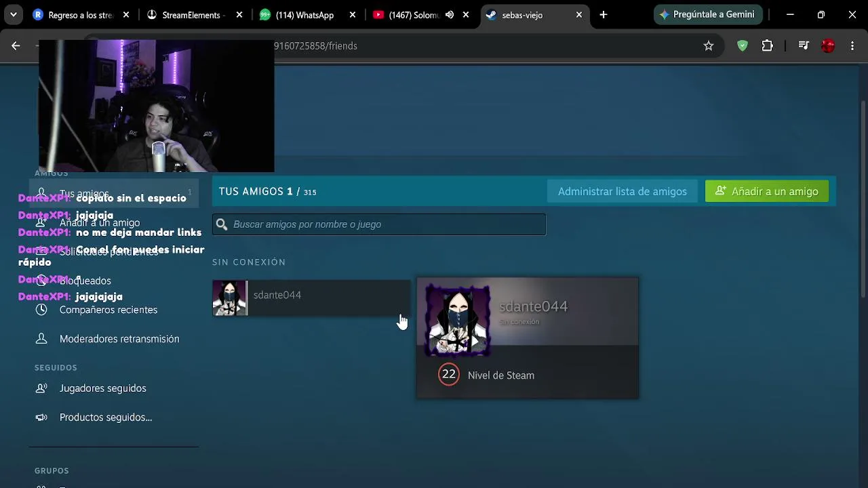This screenshot has width=868, height=488.
Task: Click the address bar URL ending in /friends
Action: tap(315, 46)
